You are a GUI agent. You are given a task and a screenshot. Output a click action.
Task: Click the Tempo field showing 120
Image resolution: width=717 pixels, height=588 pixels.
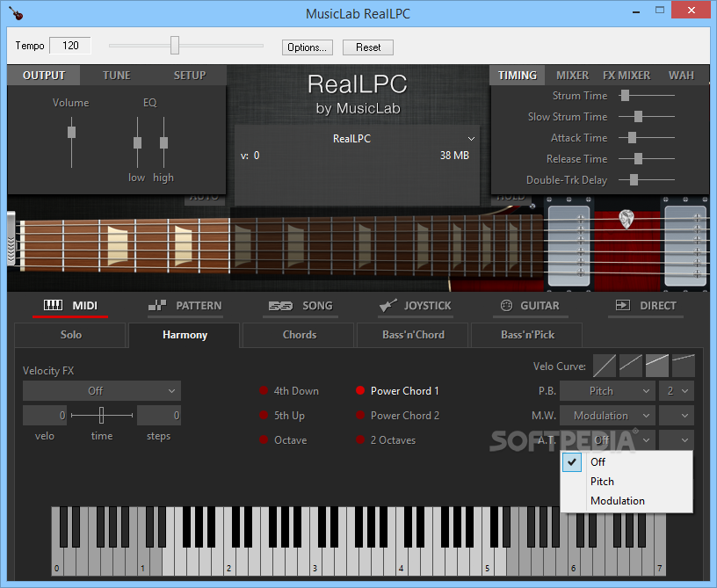[x=70, y=46]
